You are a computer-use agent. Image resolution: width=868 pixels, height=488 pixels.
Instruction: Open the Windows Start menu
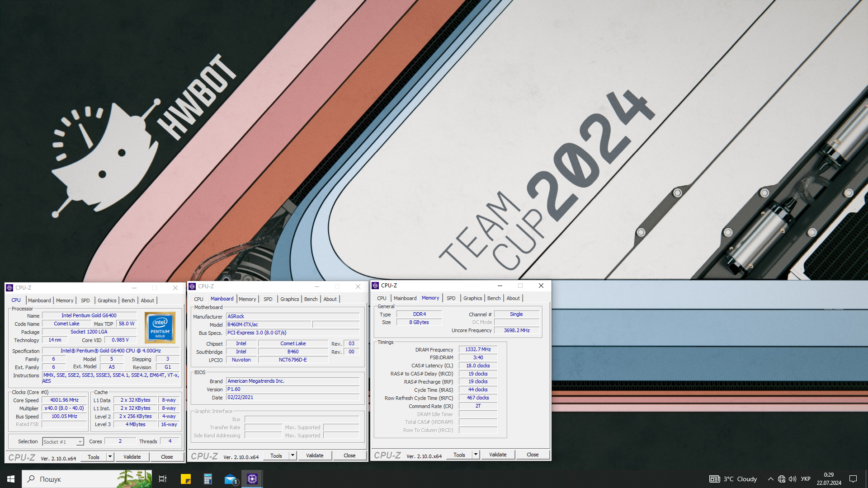pyautogui.click(x=11, y=479)
